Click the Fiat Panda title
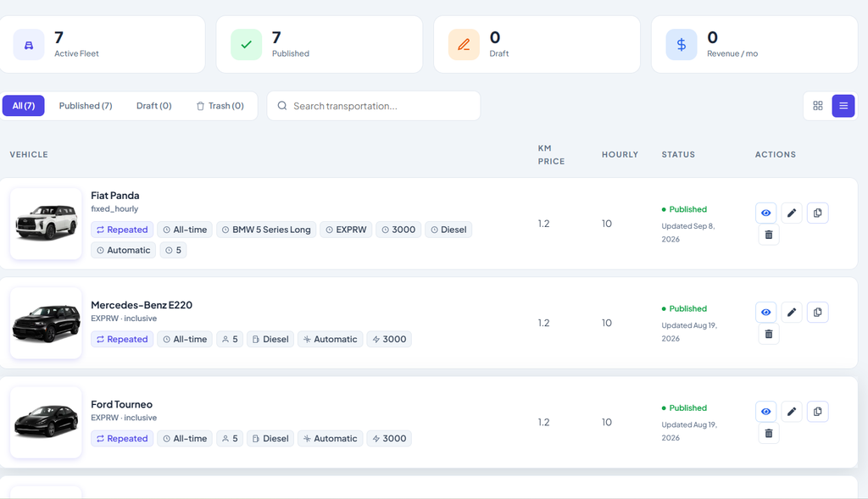Viewport: 868px width, 499px height. (x=115, y=196)
